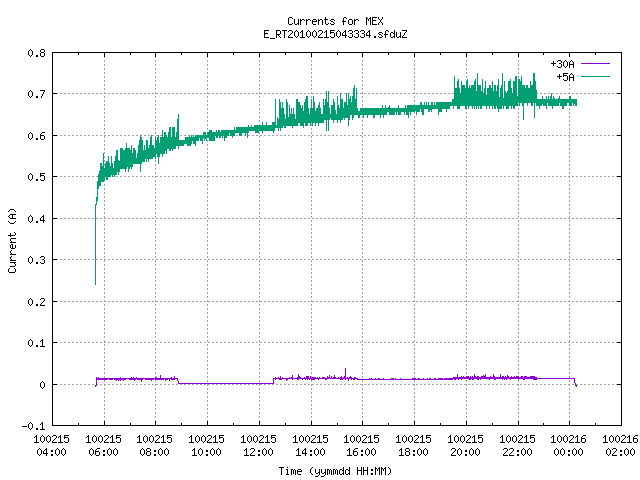Click the chart title 'Currents for MEX'
This screenshot has height=480, width=640.
click(x=335, y=21)
